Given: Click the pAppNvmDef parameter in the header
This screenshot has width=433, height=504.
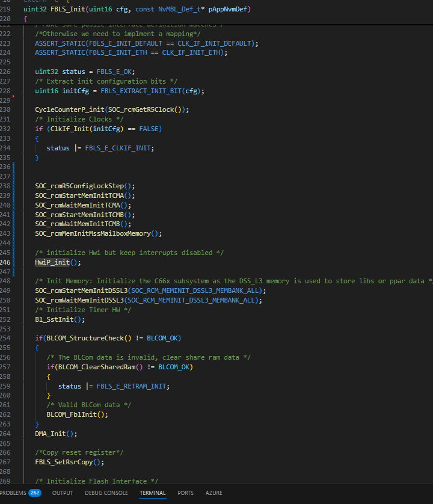Looking at the screenshot, I should (x=227, y=9).
